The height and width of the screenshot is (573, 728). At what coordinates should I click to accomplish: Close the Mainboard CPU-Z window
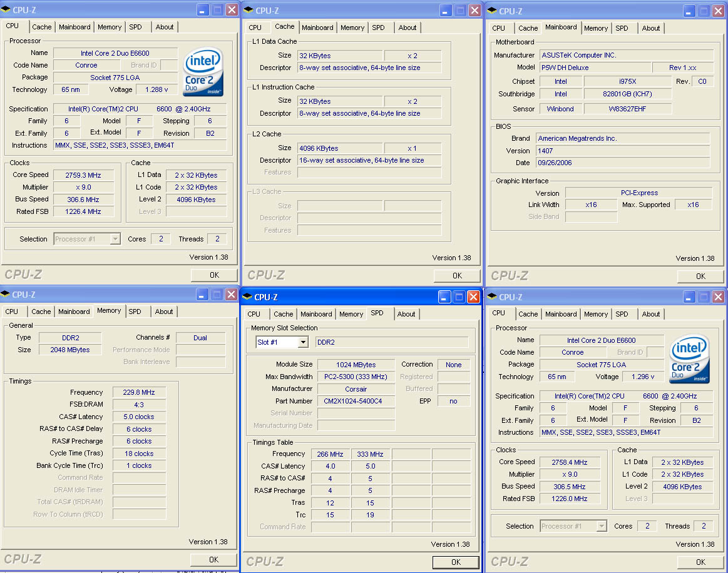[x=718, y=11]
